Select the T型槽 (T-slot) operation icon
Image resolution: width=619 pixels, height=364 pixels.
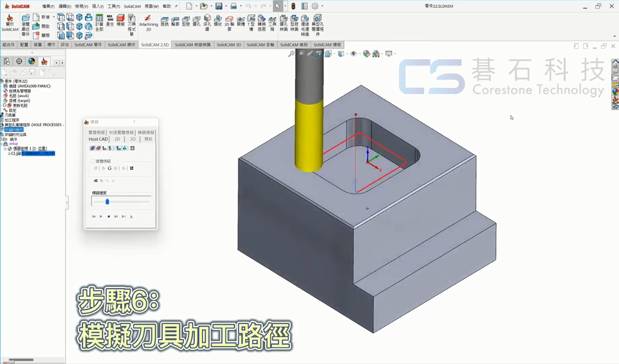coord(251,22)
